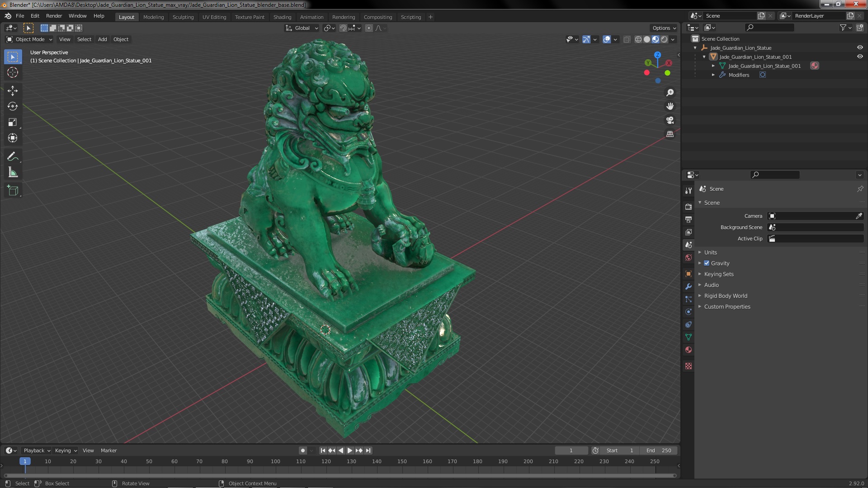Toggle X-ray mode
Image resolution: width=868 pixels, height=488 pixels.
point(627,39)
